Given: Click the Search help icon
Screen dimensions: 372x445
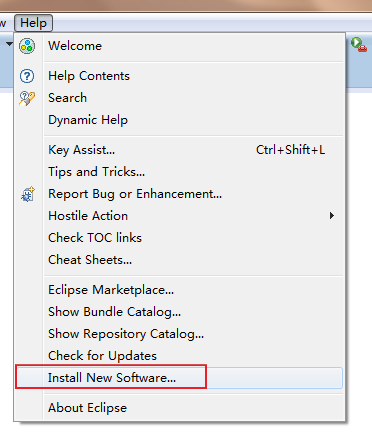Looking at the screenshot, I should click(x=27, y=98).
